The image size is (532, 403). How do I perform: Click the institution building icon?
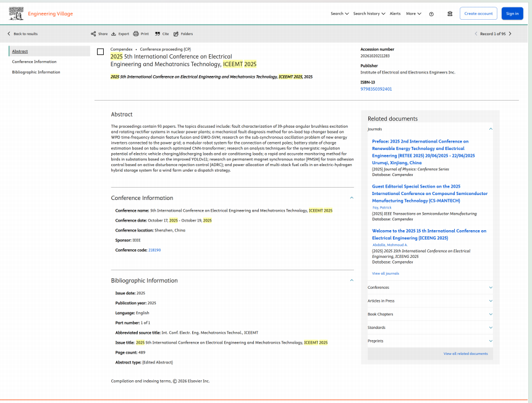tap(450, 14)
